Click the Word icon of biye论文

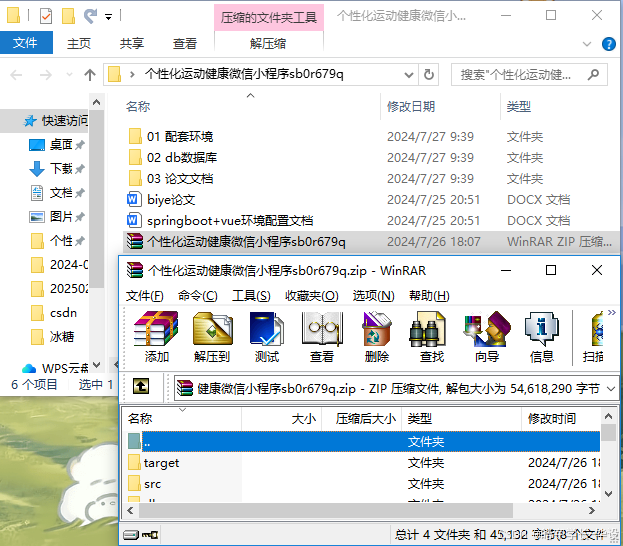point(134,199)
